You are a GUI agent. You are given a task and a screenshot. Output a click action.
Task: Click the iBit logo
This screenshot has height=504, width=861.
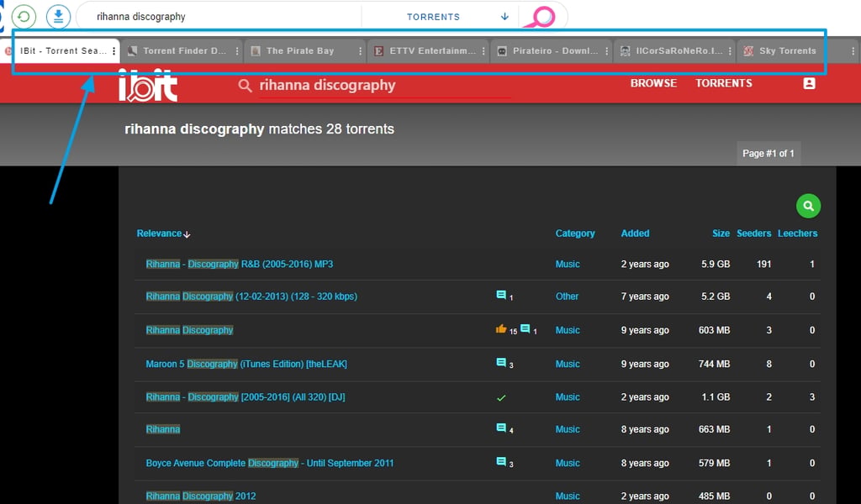(x=148, y=85)
